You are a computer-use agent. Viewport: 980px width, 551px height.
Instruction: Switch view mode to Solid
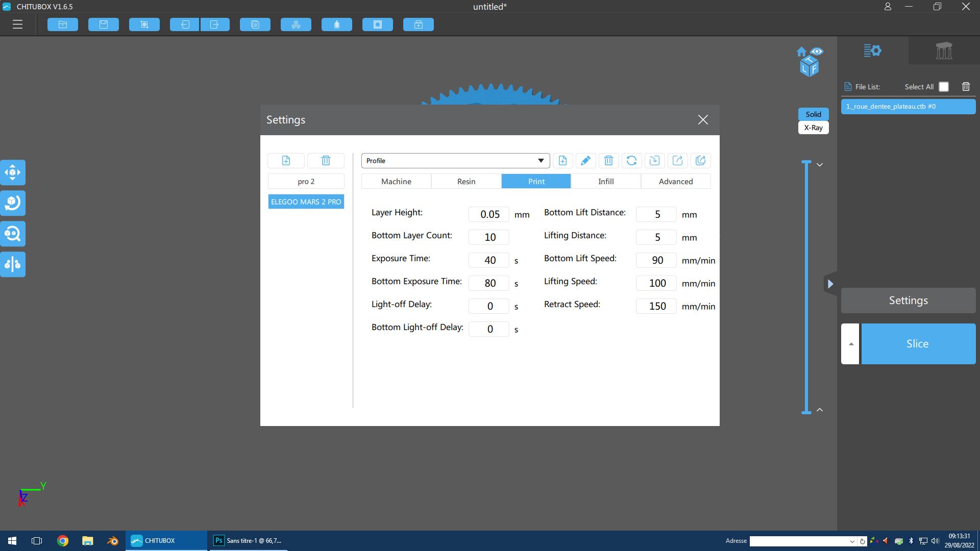click(x=813, y=114)
